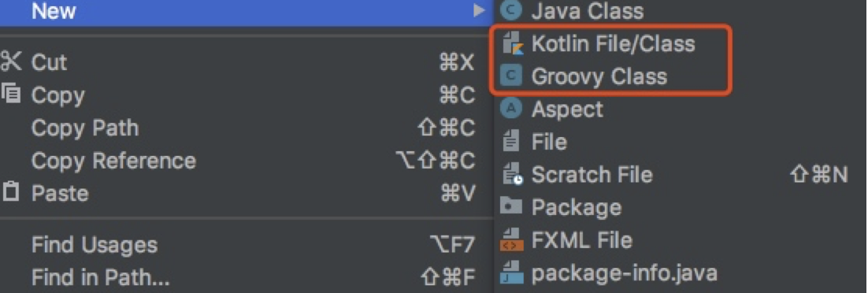Click the Java Class icon
The width and height of the screenshot is (868, 293).
pos(511,10)
